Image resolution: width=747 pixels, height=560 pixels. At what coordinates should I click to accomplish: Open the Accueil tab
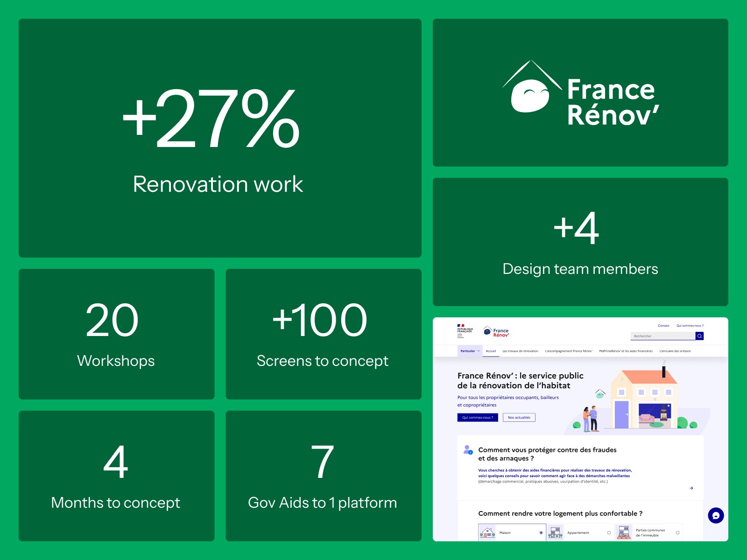coord(491,351)
